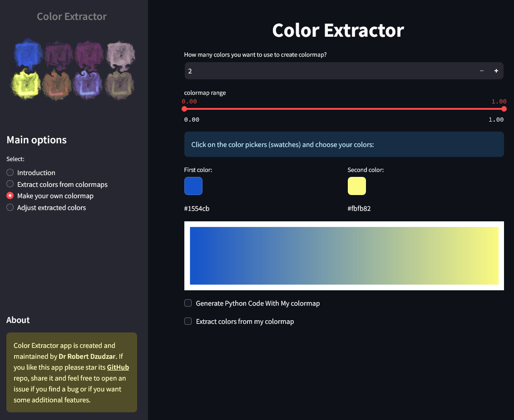Viewport: 514px width, 420px height.
Task: Open the First color blue swatch picker
Action: tap(193, 186)
